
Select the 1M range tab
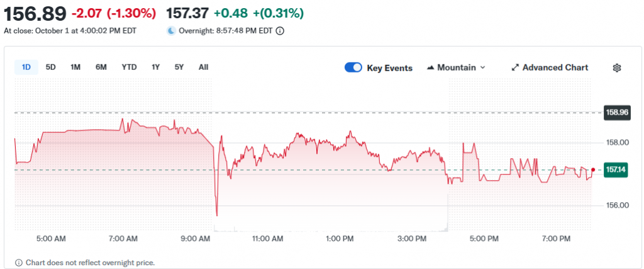tap(75, 67)
